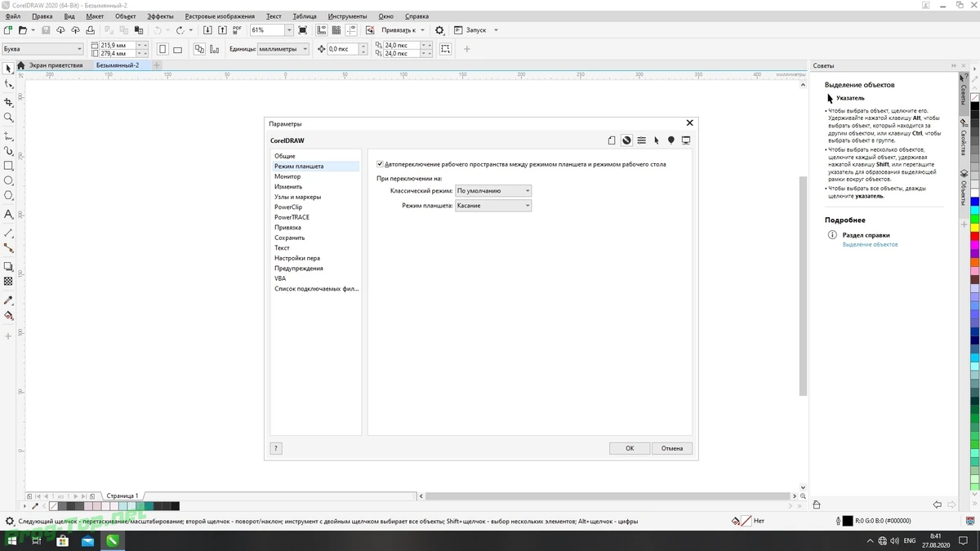Click OK in the Параметры dialog

[630, 448]
